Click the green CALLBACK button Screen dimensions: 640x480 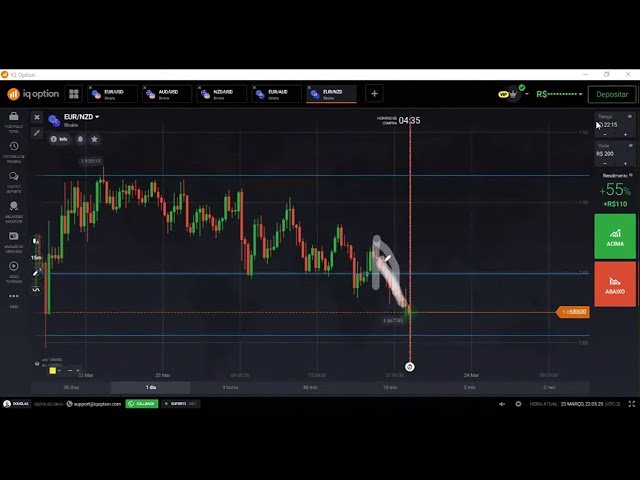[x=142, y=404]
